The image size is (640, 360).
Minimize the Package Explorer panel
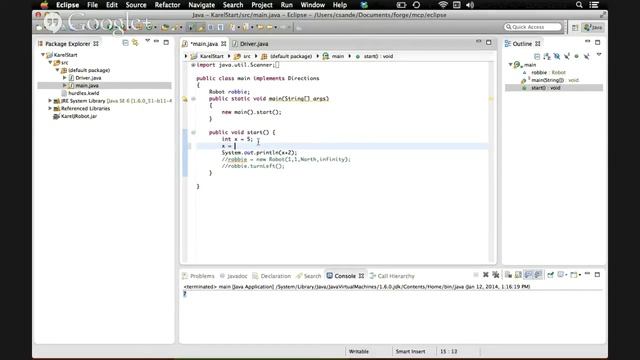tap(156, 42)
